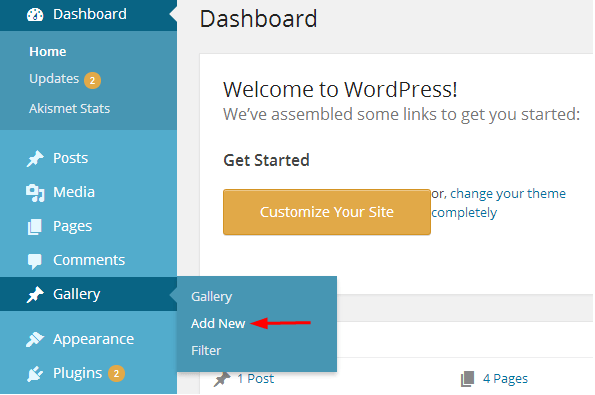Click the pushpin icon beside 1 Post
This screenshot has height=395, width=595.
(222, 379)
